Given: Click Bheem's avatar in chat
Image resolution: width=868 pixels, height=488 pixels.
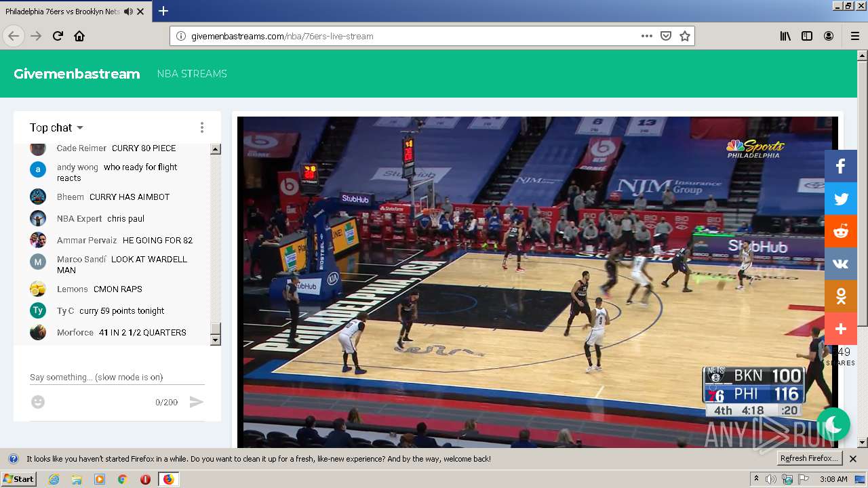Looking at the screenshot, I should coord(38,197).
